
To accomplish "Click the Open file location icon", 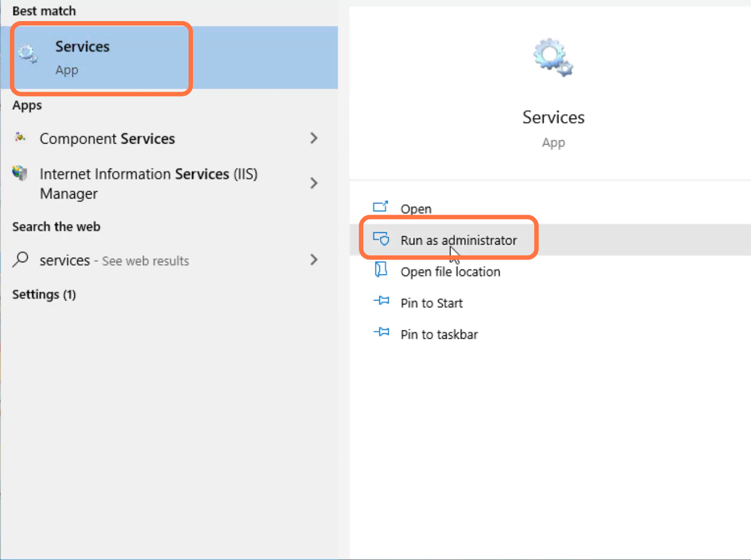I will click(381, 269).
